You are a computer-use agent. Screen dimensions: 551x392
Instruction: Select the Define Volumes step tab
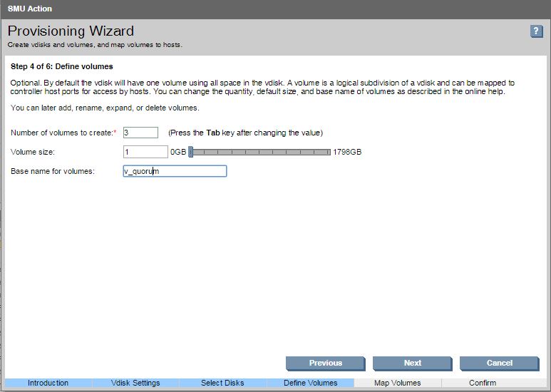tap(310, 383)
